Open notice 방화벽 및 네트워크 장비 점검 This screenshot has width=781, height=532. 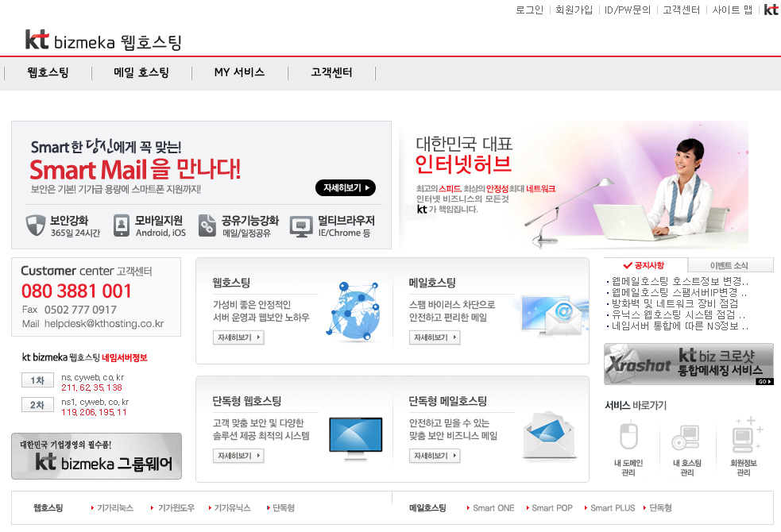(x=675, y=303)
